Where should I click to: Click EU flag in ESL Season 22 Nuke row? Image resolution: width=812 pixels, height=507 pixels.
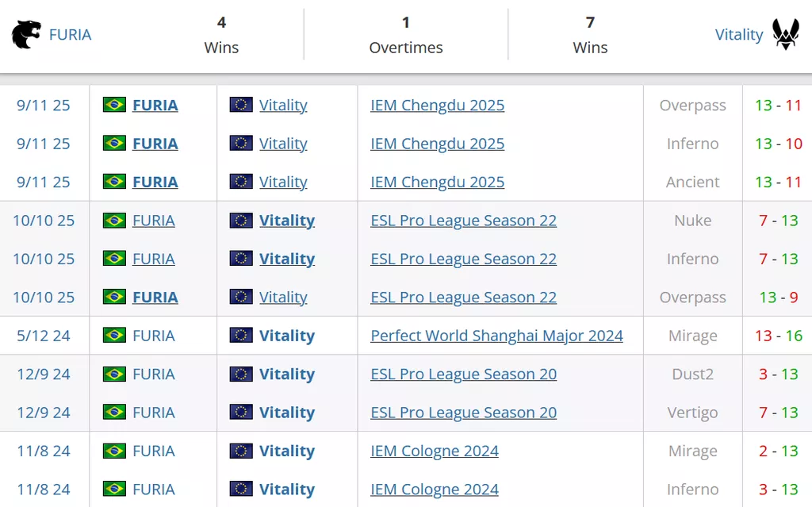241,221
